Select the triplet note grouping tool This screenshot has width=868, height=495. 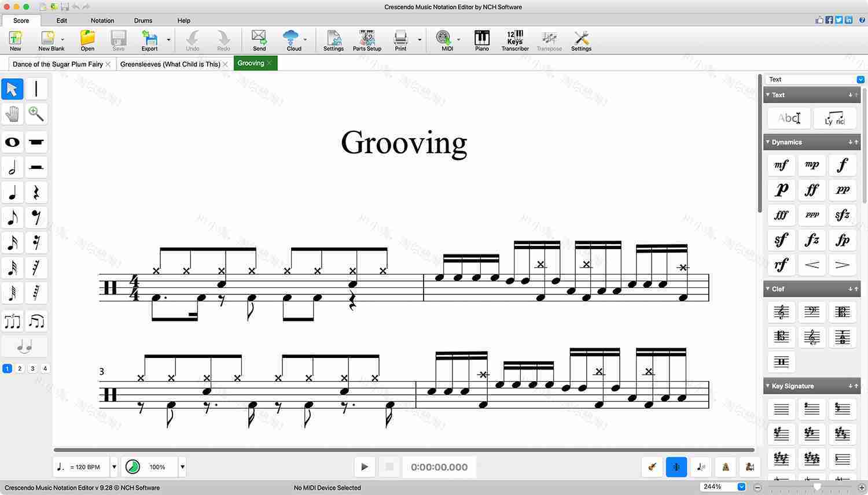(12, 321)
